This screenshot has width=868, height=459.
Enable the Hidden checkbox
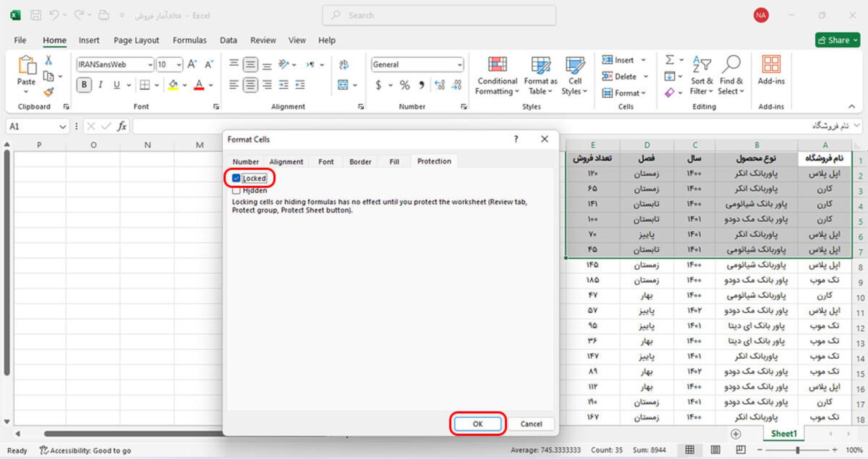point(236,191)
